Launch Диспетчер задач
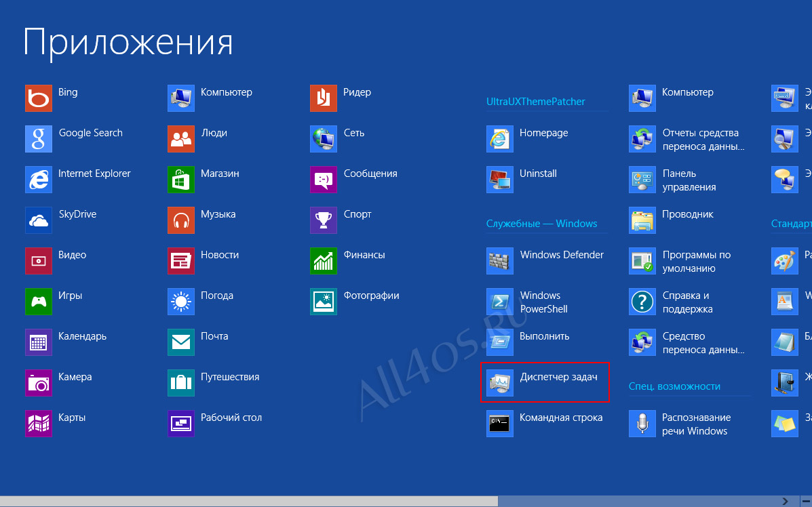The height and width of the screenshot is (507, 812). point(500,383)
